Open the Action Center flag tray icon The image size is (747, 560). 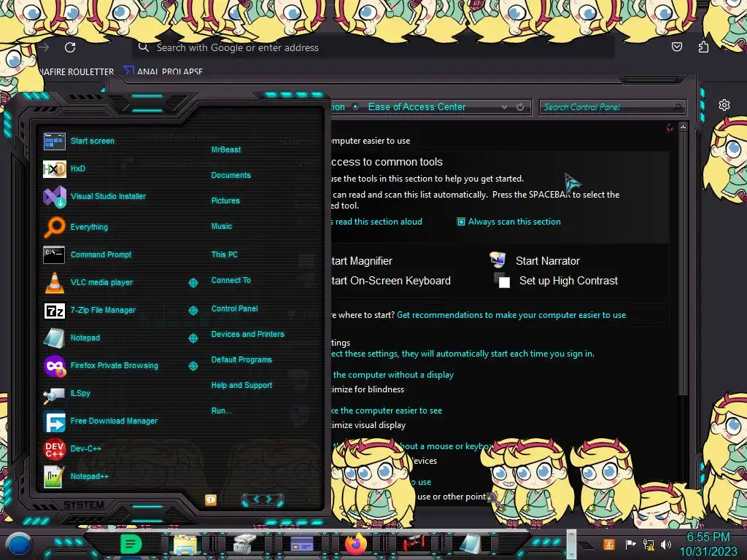[x=630, y=544]
